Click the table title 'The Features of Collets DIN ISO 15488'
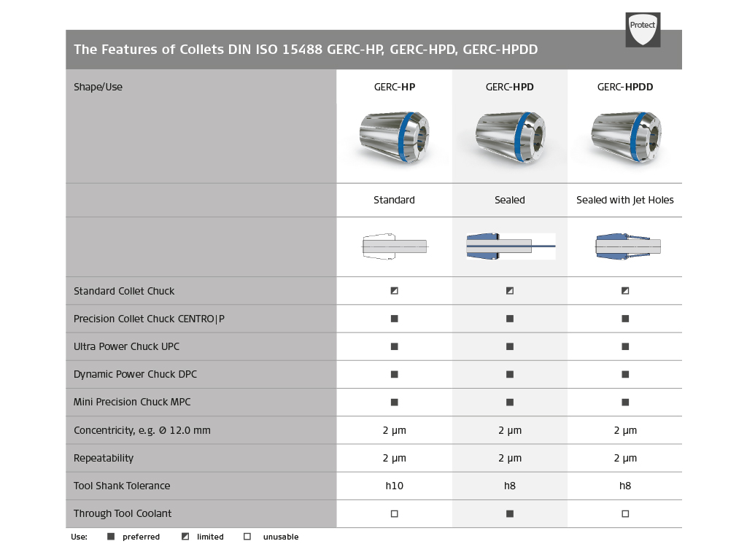 point(198,50)
